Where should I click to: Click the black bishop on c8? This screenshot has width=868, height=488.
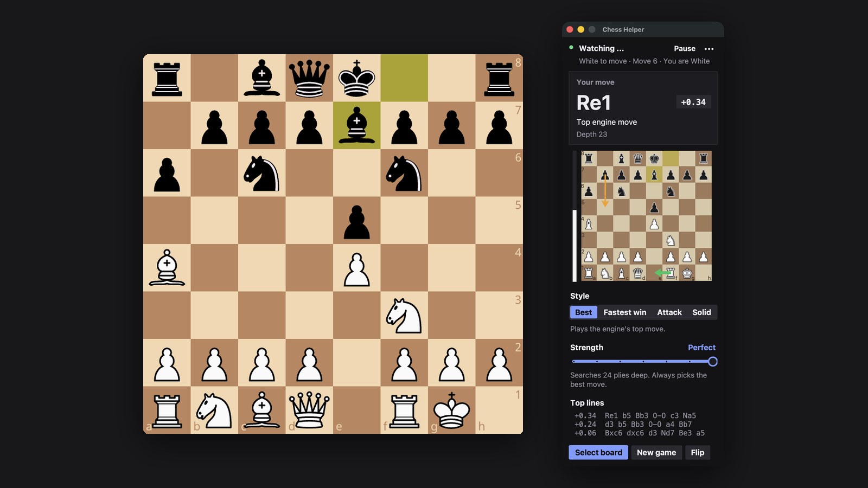click(262, 78)
